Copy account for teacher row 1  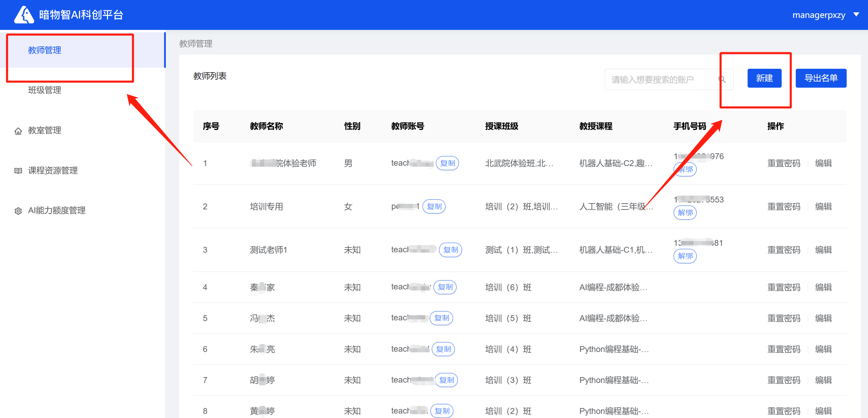click(447, 163)
